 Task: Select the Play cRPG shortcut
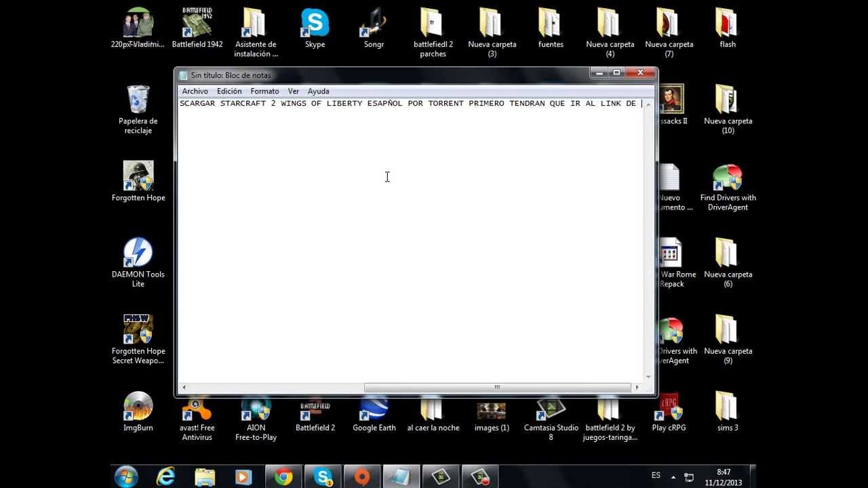click(669, 412)
